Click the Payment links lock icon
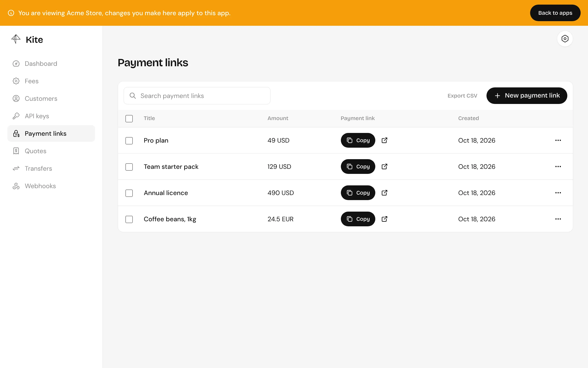The image size is (588, 368). 16,133
